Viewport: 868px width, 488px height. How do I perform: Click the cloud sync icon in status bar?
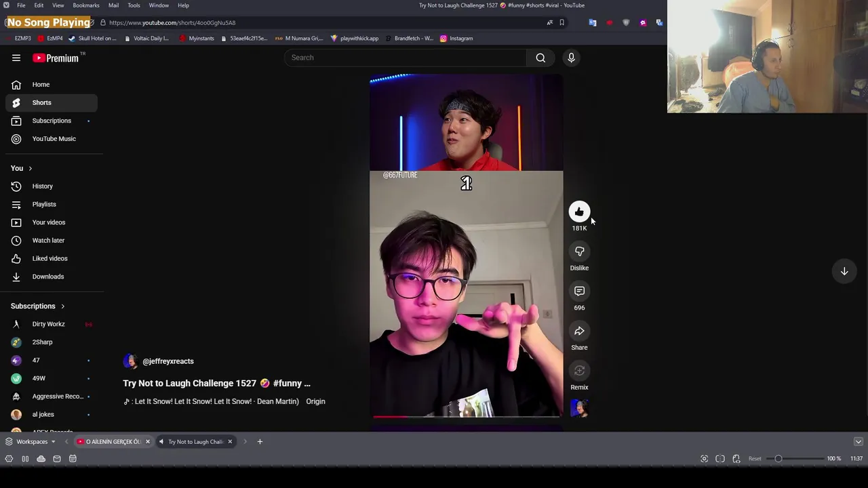[41, 459]
